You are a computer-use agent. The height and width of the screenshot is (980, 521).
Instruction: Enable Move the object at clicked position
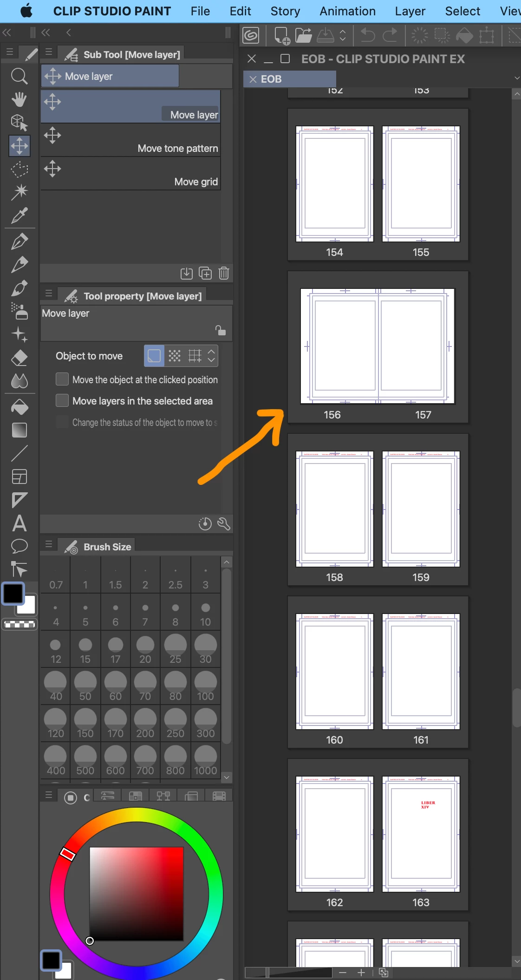coord(62,379)
